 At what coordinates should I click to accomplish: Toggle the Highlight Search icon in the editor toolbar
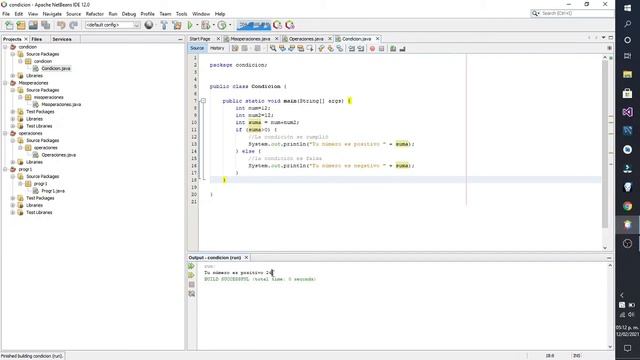[x=301, y=49]
